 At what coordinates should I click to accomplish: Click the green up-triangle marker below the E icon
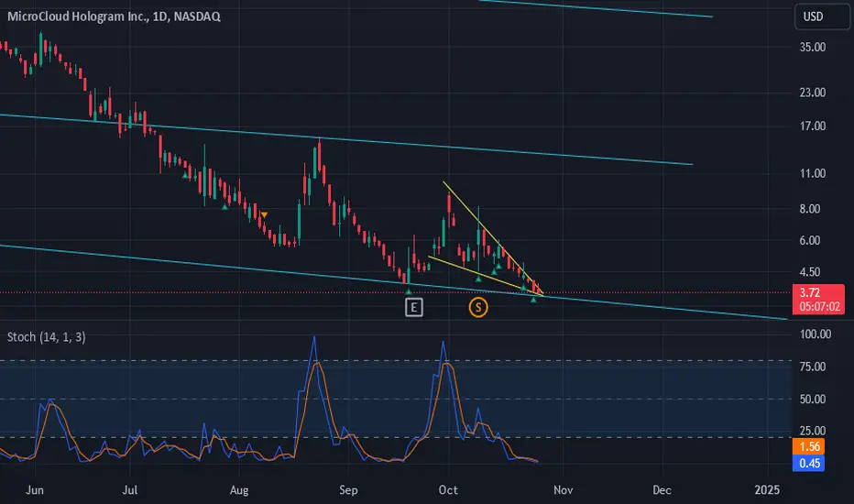point(409,291)
